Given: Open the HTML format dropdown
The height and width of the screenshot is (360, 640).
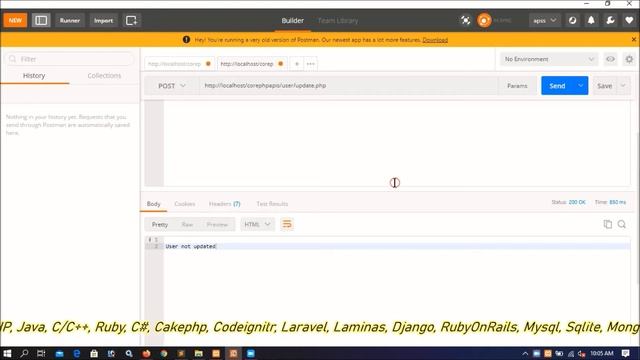Looking at the screenshot, I should tap(258, 224).
